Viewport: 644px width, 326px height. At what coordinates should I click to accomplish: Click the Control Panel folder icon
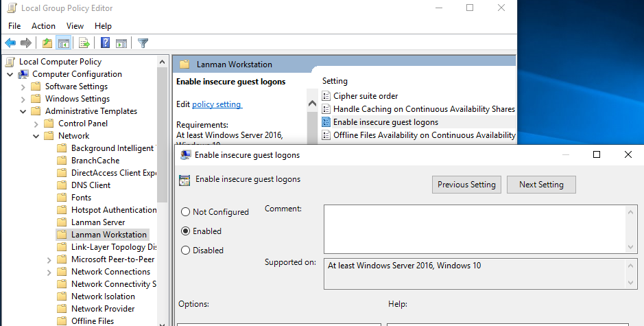49,124
